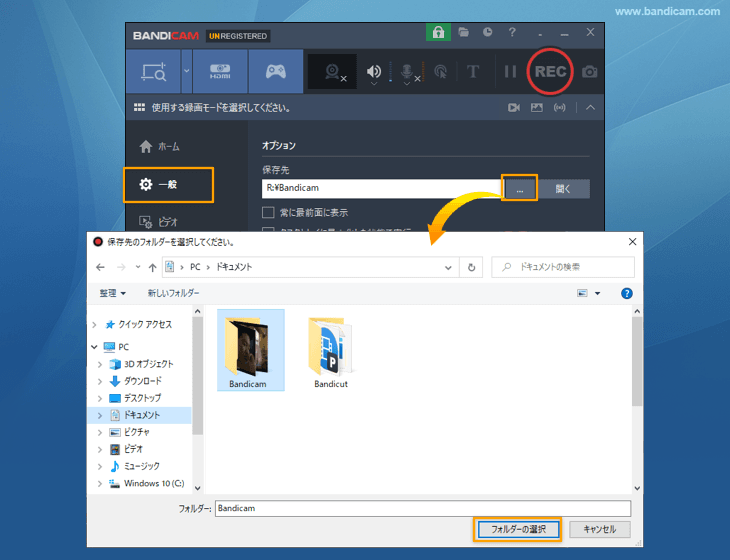Click the フォルダー name input field
The height and width of the screenshot is (560, 730).
tap(423, 508)
